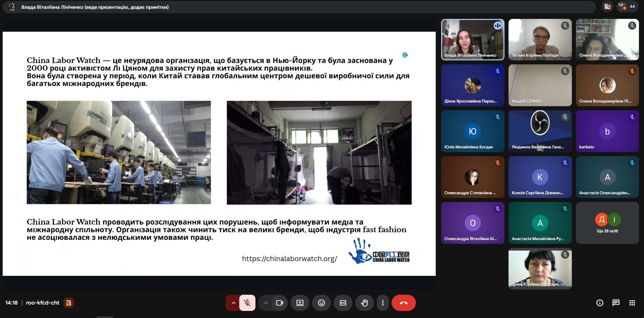644x318 pixels.
Task: Click the crossed-out presentation icon at top right
Action: click(607, 6)
